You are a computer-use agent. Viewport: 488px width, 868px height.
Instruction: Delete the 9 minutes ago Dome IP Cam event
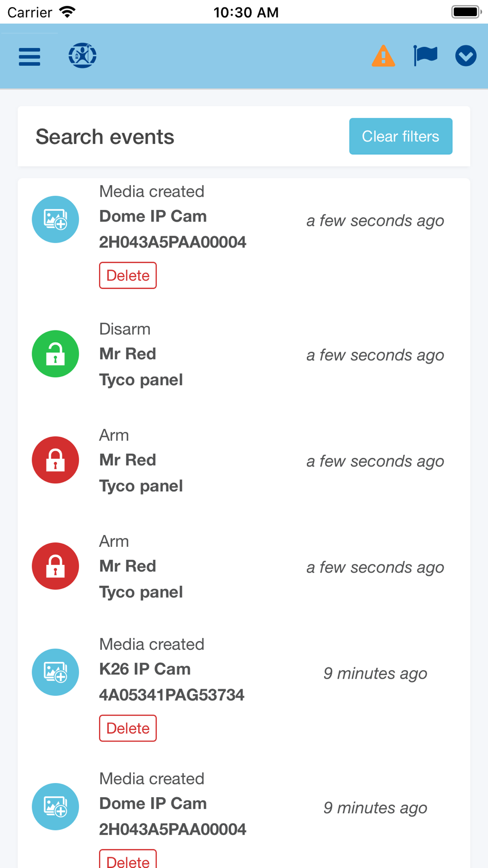pos(128,860)
